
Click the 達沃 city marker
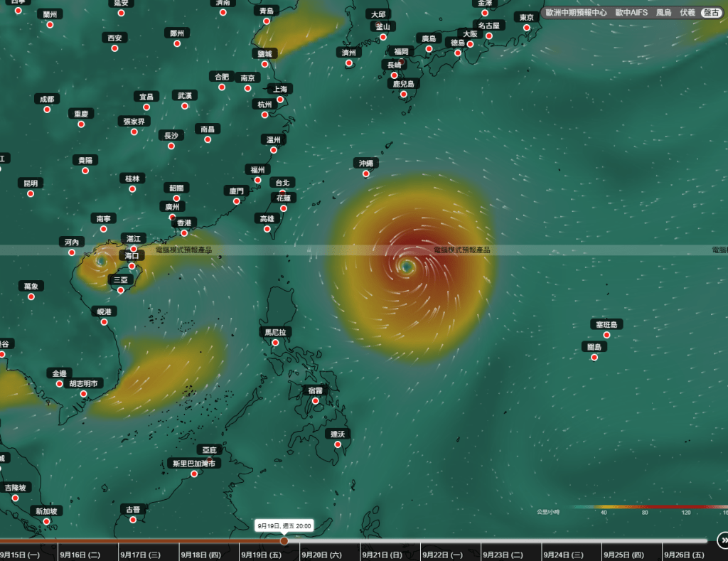pyautogui.click(x=338, y=444)
